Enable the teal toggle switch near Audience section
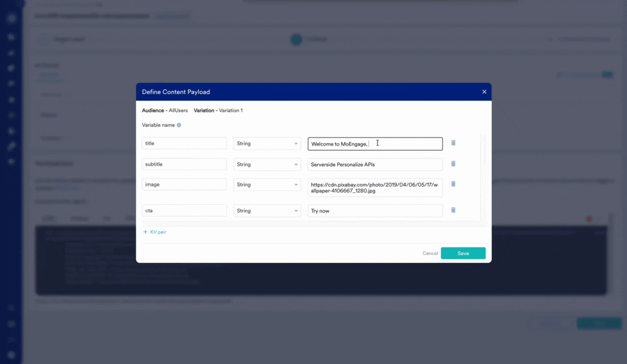 coord(607,74)
